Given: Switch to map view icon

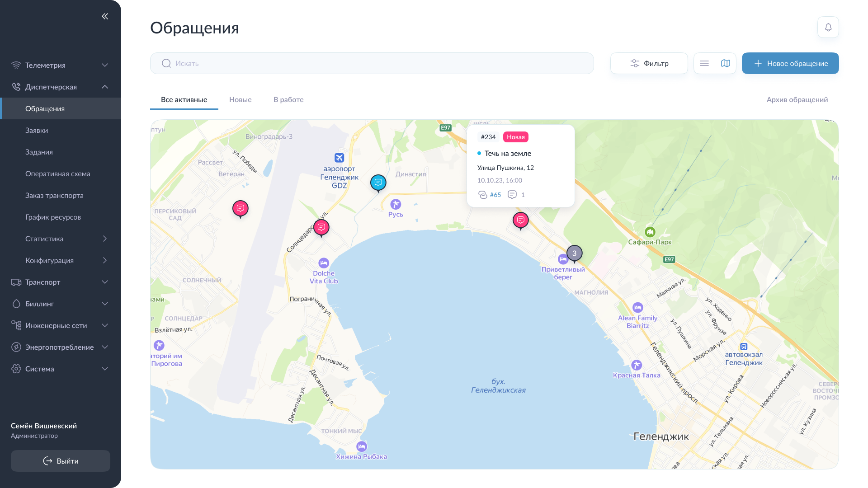Looking at the screenshot, I should coord(725,63).
